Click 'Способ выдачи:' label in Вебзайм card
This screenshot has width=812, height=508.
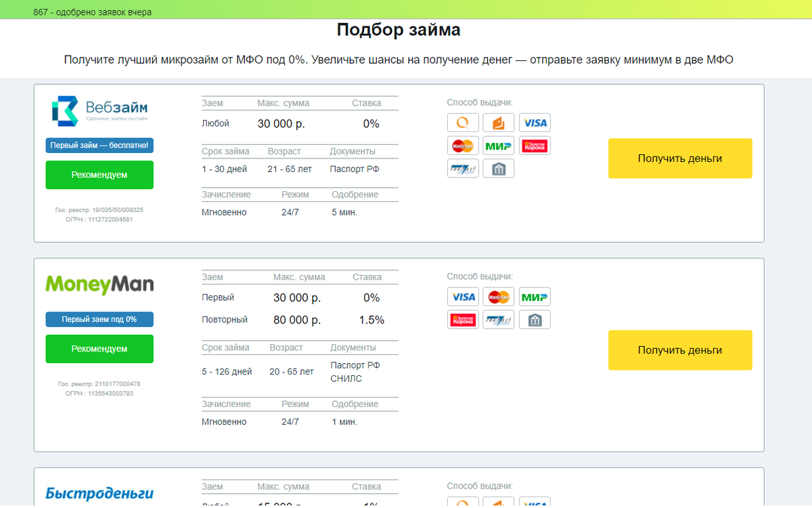[480, 103]
